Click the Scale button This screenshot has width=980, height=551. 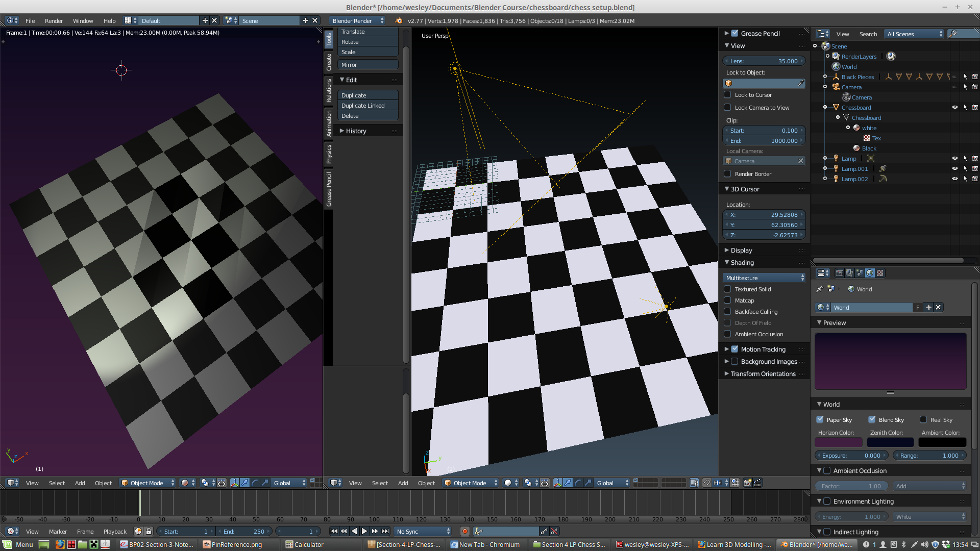click(367, 52)
